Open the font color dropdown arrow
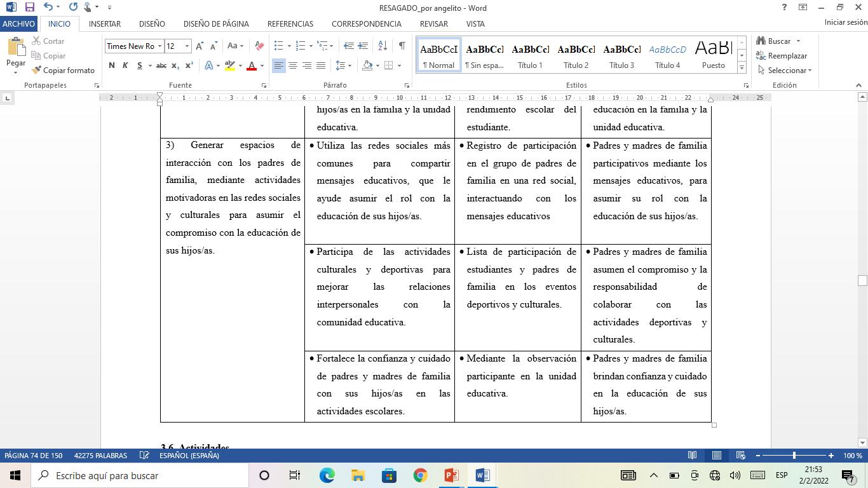The height and width of the screenshot is (488, 868). coord(262,65)
